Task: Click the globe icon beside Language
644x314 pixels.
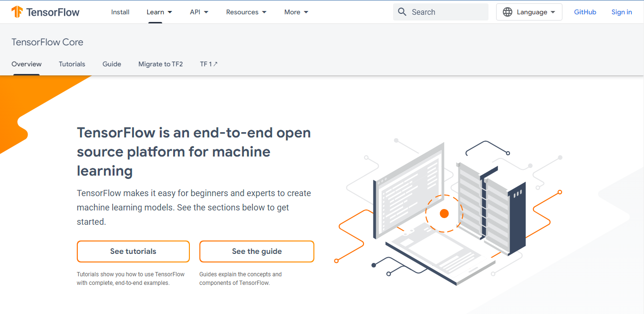Action: coord(508,11)
